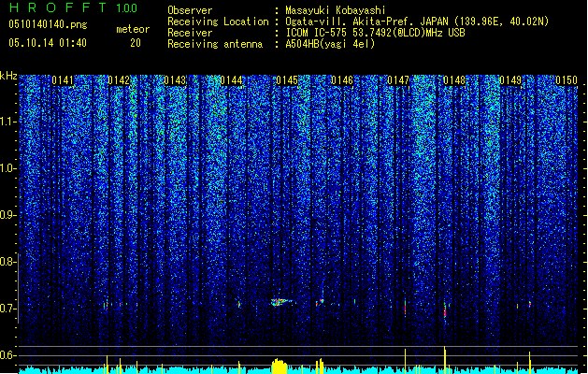Click the wide yellow level block below 0145
This screenshot has height=374, width=588.
pos(279,367)
